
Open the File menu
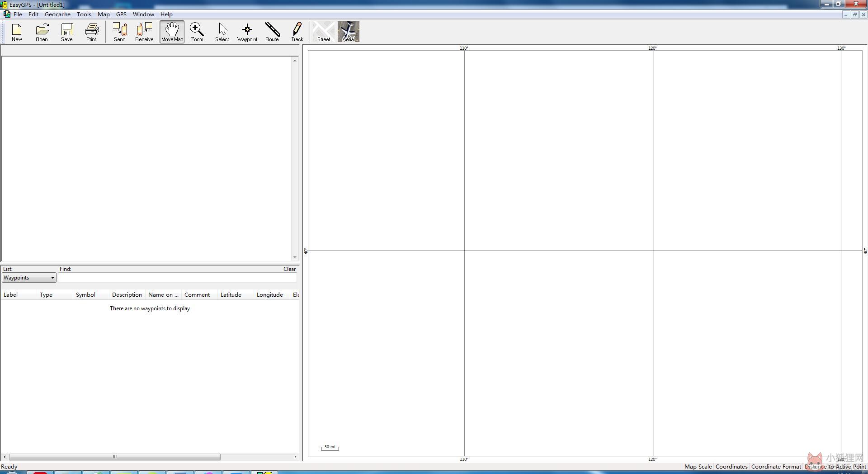pyautogui.click(x=18, y=14)
